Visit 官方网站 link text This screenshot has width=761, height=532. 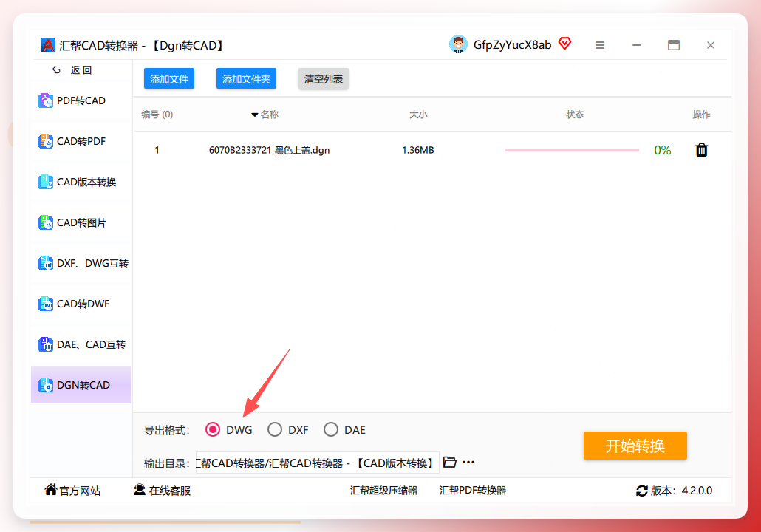(x=80, y=491)
